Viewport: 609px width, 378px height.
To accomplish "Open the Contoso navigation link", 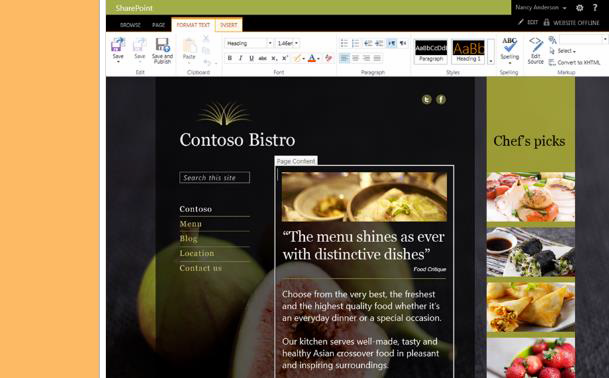I will [196, 209].
